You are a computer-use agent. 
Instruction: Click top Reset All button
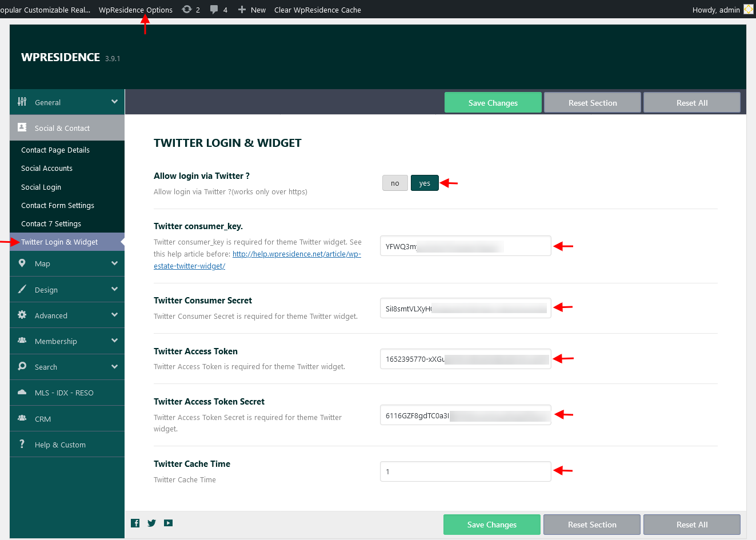[692, 103]
